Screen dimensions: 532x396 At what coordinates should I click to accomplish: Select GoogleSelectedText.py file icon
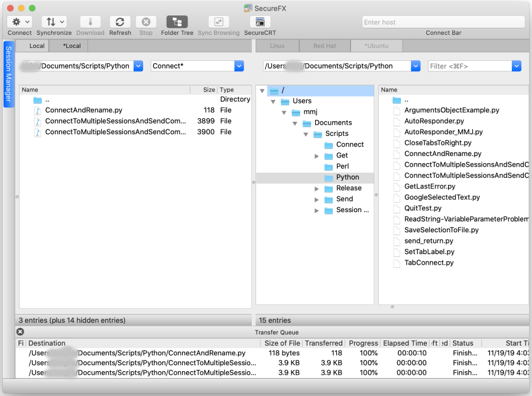[396, 197]
